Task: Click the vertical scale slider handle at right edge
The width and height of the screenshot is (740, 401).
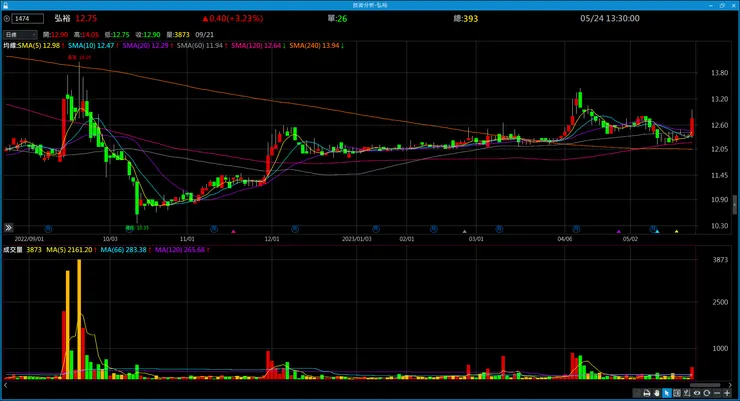Action: coord(735,204)
